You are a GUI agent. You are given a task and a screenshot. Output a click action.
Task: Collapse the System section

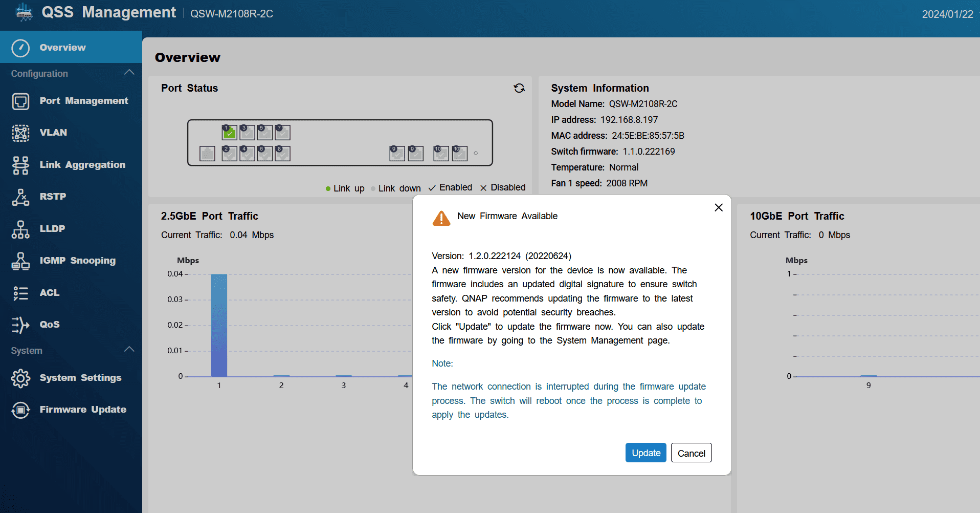[129, 350]
